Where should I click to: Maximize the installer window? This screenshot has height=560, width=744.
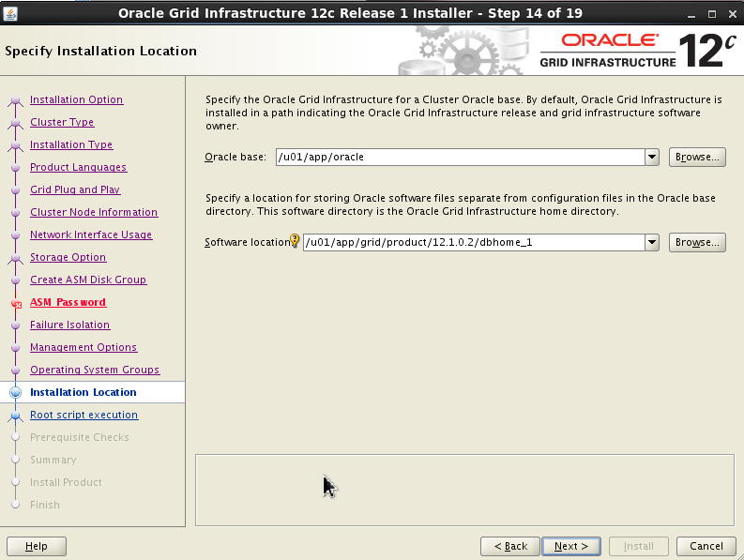[x=712, y=14]
